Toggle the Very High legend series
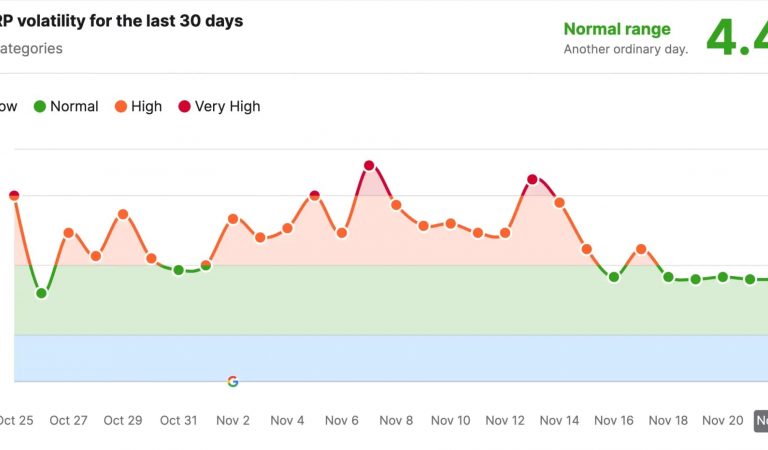Viewport: 768px width, 450px height. (x=229, y=106)
